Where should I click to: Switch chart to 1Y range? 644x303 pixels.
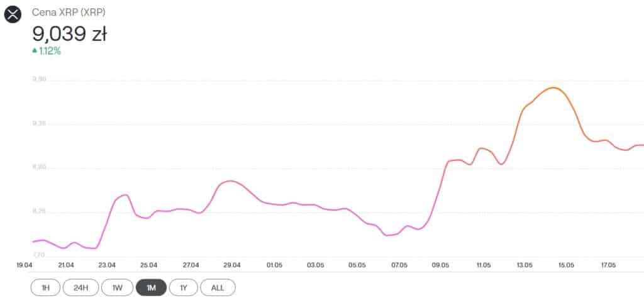pos(184,287)
